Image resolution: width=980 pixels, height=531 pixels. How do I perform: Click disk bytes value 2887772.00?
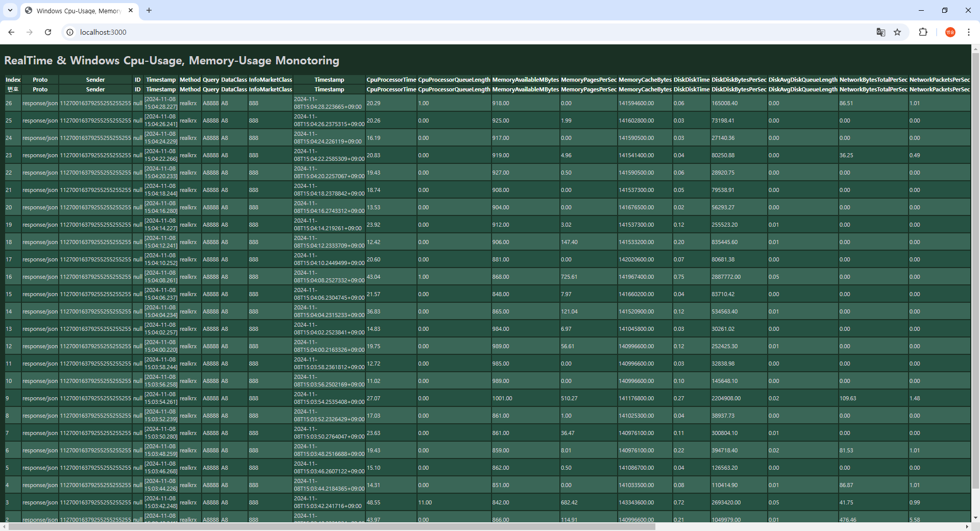click(726, 277)
